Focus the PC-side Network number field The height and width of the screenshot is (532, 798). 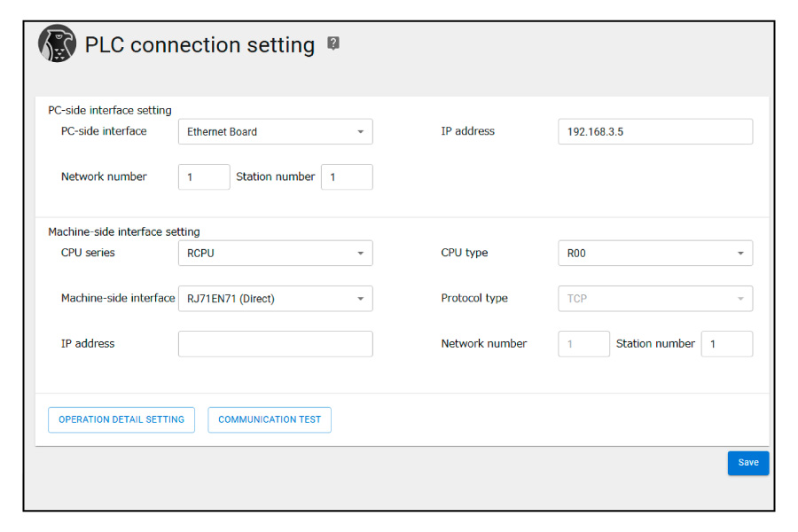204,177
